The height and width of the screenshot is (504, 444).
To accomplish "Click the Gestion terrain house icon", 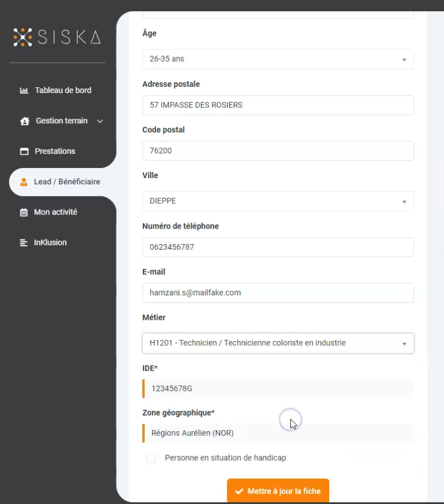I will [25, 121].
